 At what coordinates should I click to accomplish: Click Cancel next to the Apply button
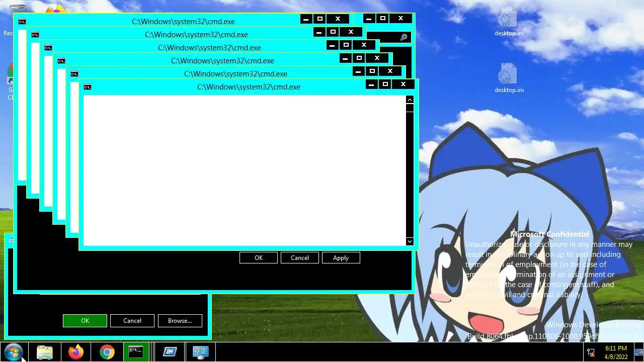tap(300, 258)
